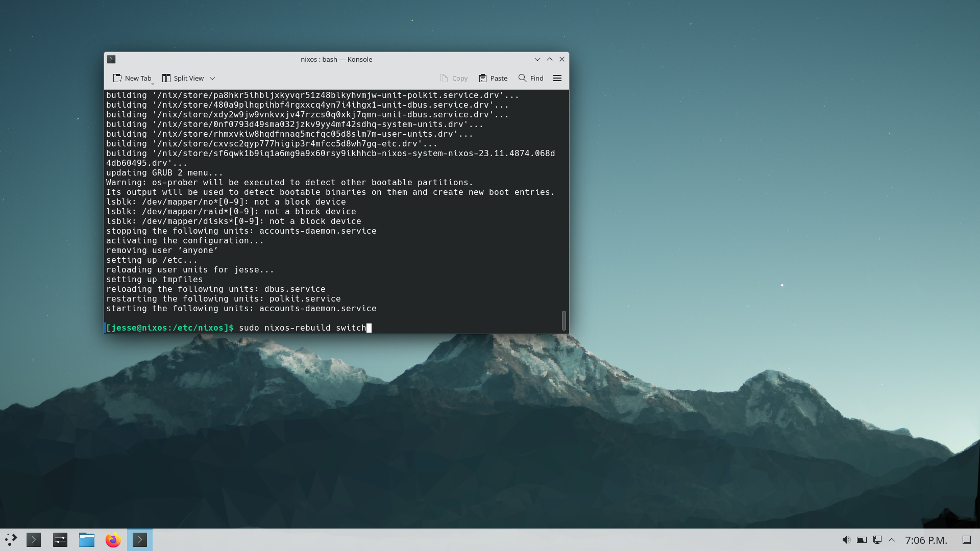Click 'updating GRUB 2 menu...' line
Screen dimensions: 980x551
coord(164,172)
